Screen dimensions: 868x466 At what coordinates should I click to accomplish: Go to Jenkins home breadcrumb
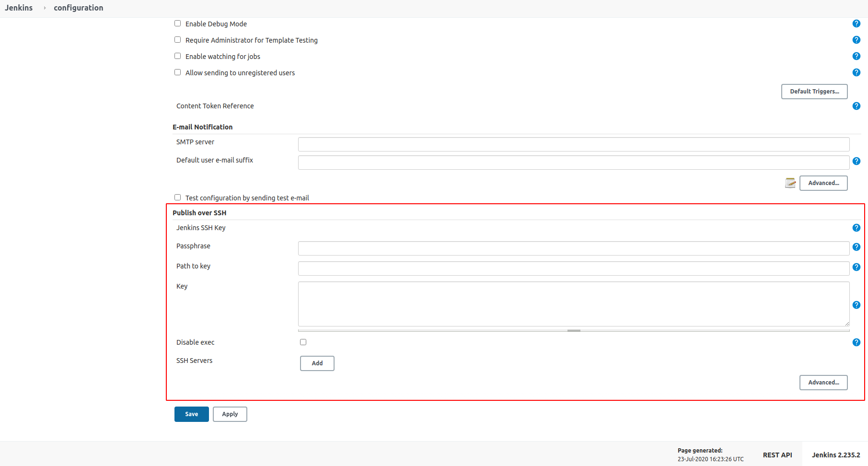(x=19, y=8)
